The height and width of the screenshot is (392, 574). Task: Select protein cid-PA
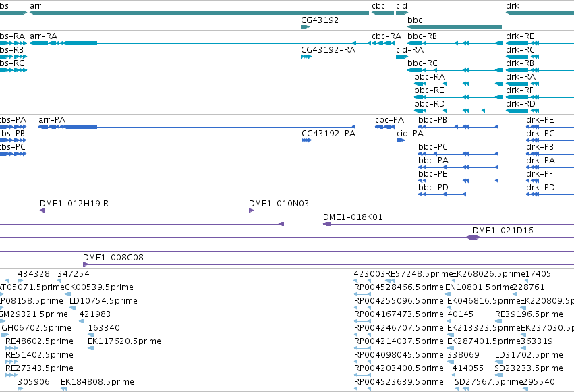401,140
